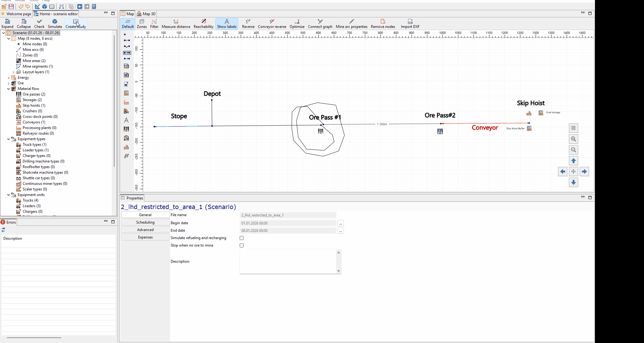This screenshot has height=343, width=644.
Task: Select the processing plant factory icon in palette
Action: pos(126,102)
